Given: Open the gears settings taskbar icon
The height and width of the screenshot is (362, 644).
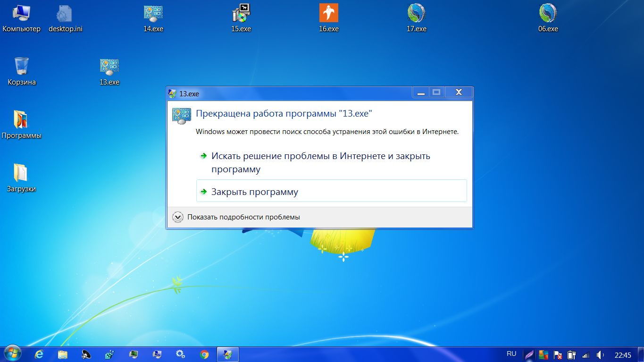Looking at the screenshot, I should coord(180,354).
